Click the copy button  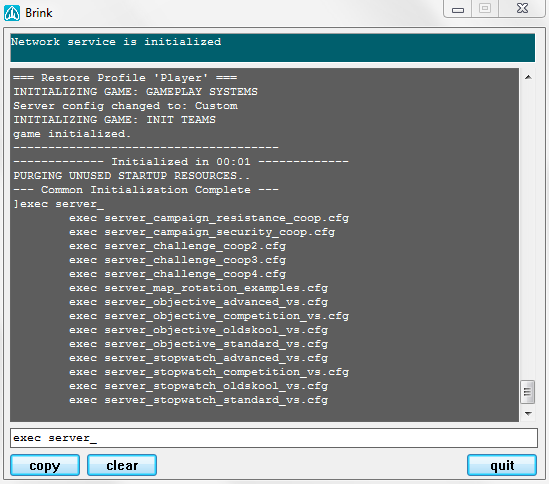point(45,465)
